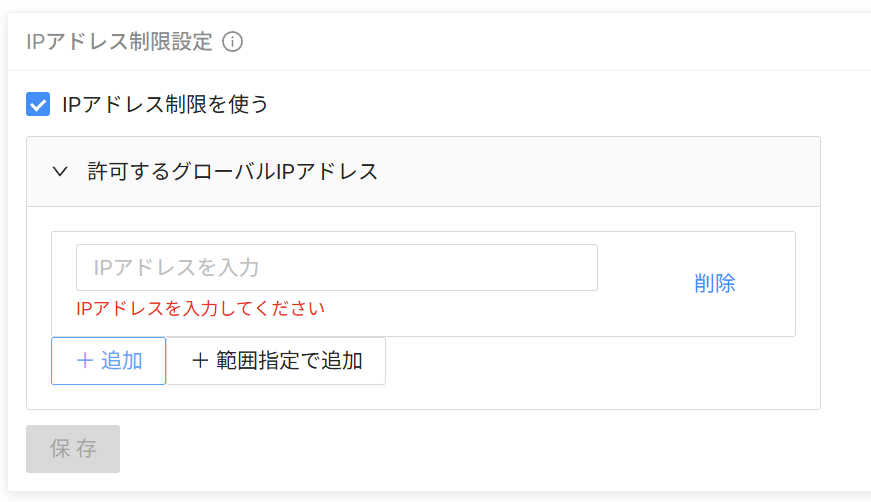This screenshot has height=502, width=871.
Task: Click the plus icon on 追加 button
Action: 85,361
